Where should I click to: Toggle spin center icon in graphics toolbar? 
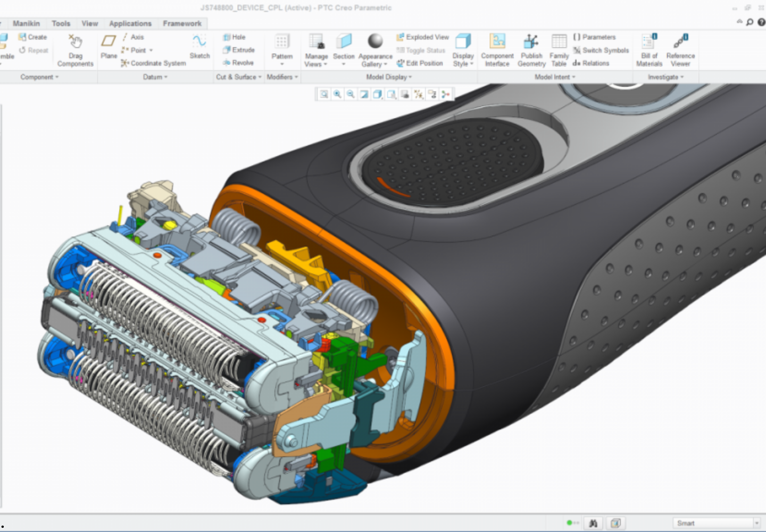pyautogui.click(x=446, y=94)
